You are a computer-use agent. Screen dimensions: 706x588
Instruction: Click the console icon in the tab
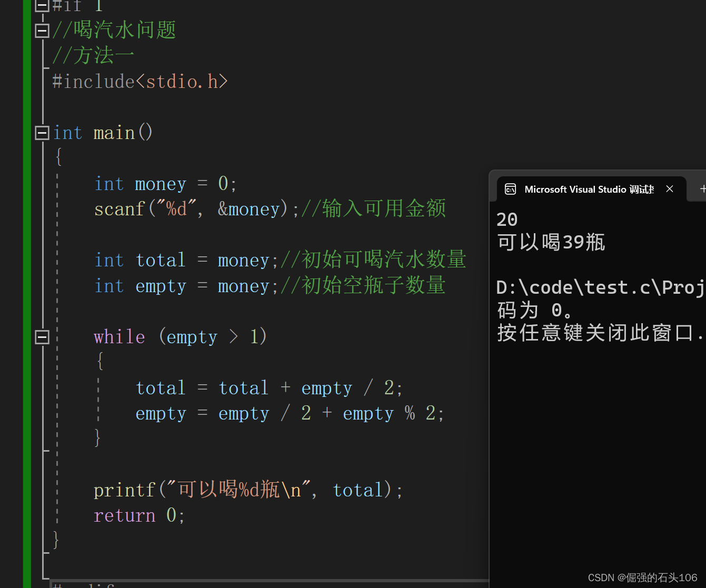[x=510, y=189]
